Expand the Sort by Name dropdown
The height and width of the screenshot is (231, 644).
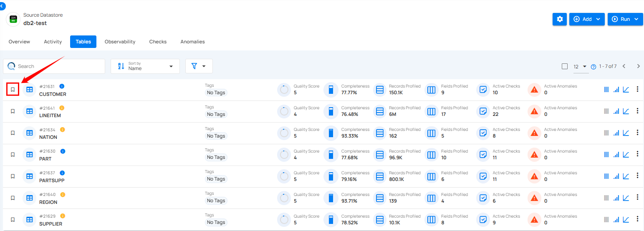(145, 66)
